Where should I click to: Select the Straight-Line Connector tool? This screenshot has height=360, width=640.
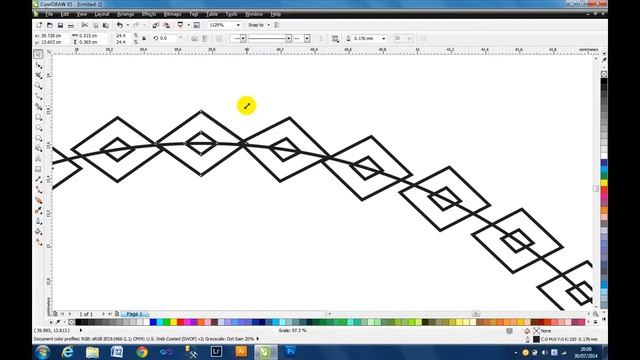tap(38, 189)
